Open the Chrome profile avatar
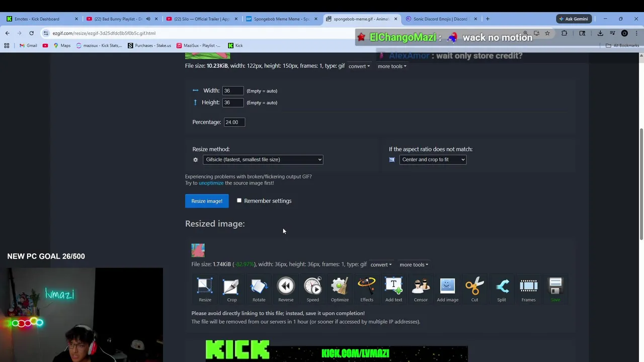Image resolution: width=644 pixels, height=362 pixels. (624, 33)
